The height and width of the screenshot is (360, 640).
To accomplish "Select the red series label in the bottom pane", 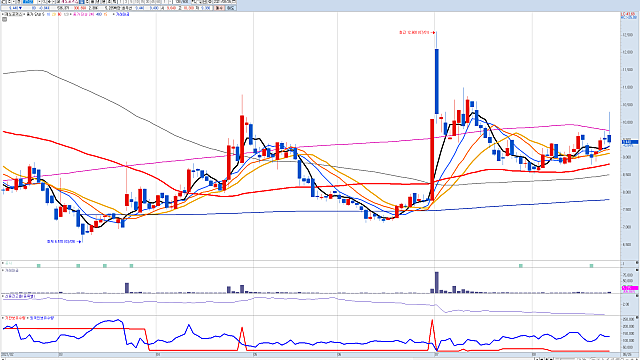I will (14, 318).
